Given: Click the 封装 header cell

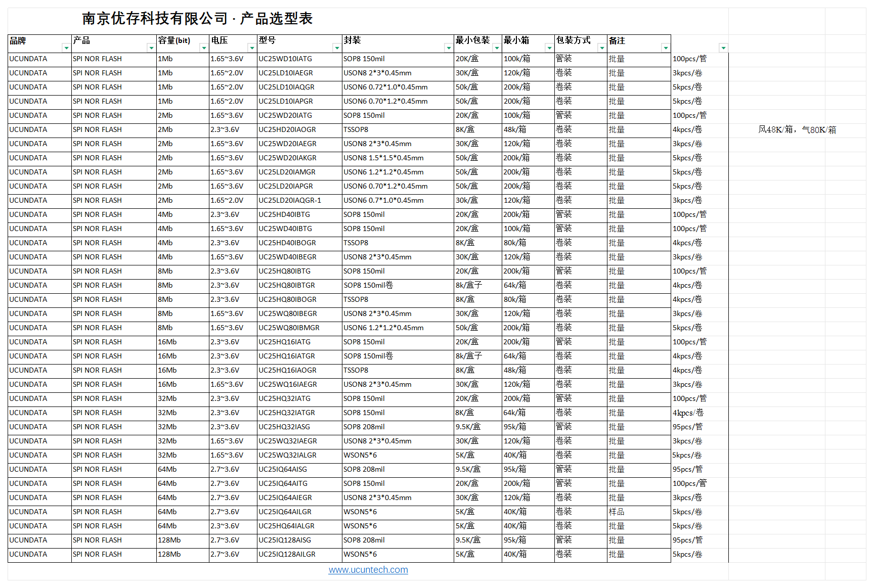Looking at the screenshot, I should click(398, 43).
